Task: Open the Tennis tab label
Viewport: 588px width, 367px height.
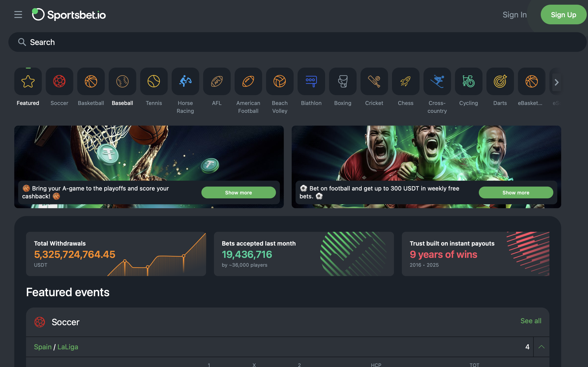Action: 154,103
